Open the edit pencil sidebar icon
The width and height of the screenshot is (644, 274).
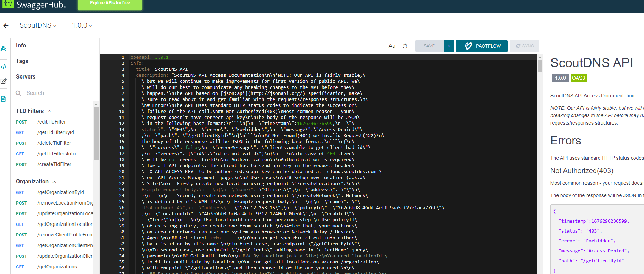pos(4,81)
